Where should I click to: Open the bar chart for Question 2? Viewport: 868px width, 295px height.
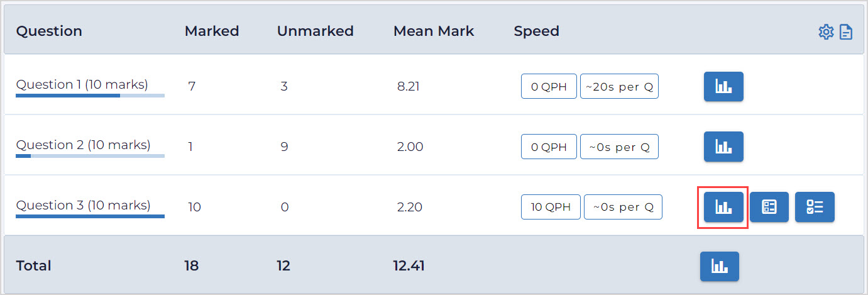(x=723, y=147)
